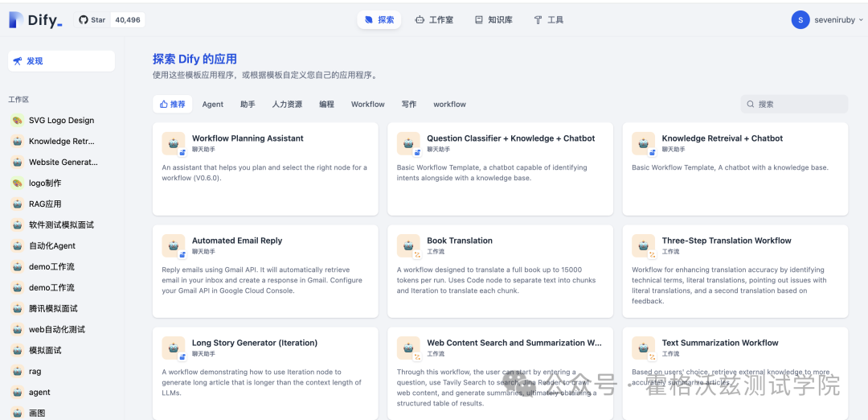The width and height of the screenshot is (868, 420).
Task: Open Question Classifier + Knowledge + Chatbot card
Action: click(x=501, y=169)
